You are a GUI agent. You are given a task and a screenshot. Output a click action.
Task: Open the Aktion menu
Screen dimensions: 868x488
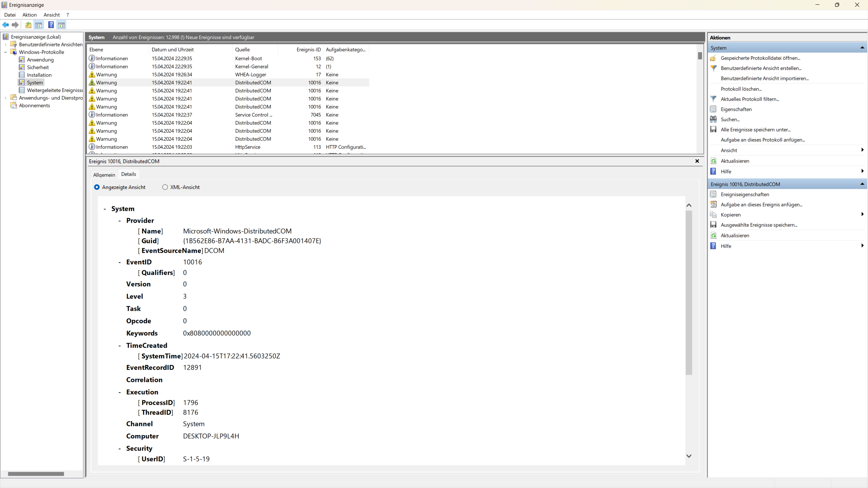tap(29, 15)
